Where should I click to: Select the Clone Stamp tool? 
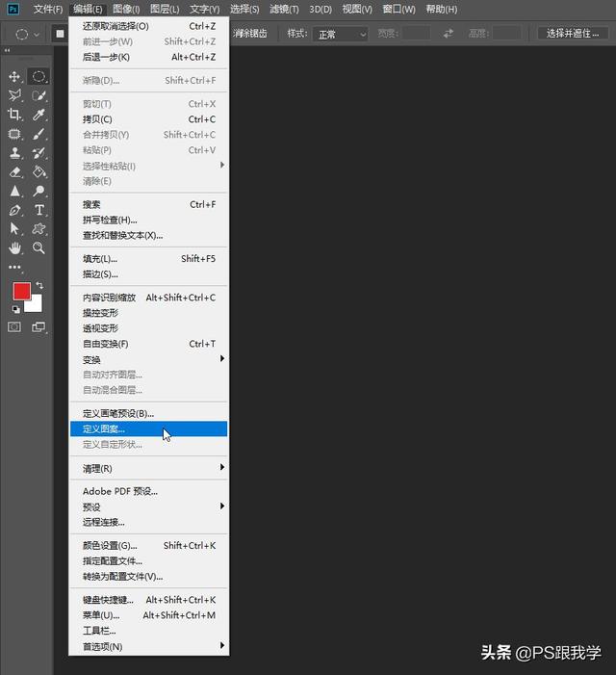(14, 153)
